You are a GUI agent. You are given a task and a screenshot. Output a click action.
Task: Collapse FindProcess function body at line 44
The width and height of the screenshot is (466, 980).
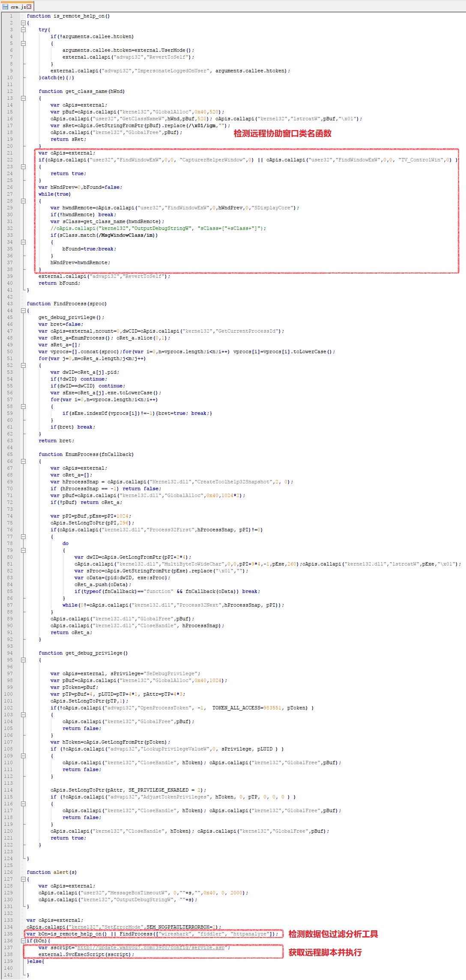click(23, 310)
